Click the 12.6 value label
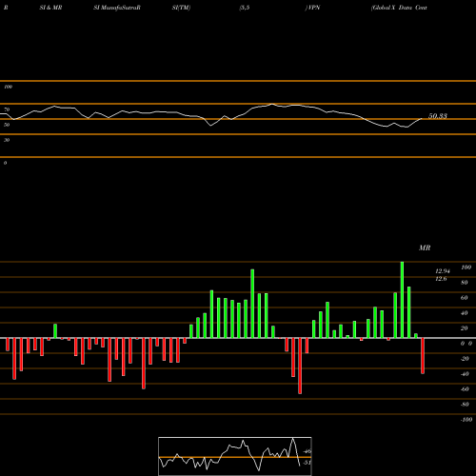This screenshot has height=476, width=476. click(x=441, y=279)
